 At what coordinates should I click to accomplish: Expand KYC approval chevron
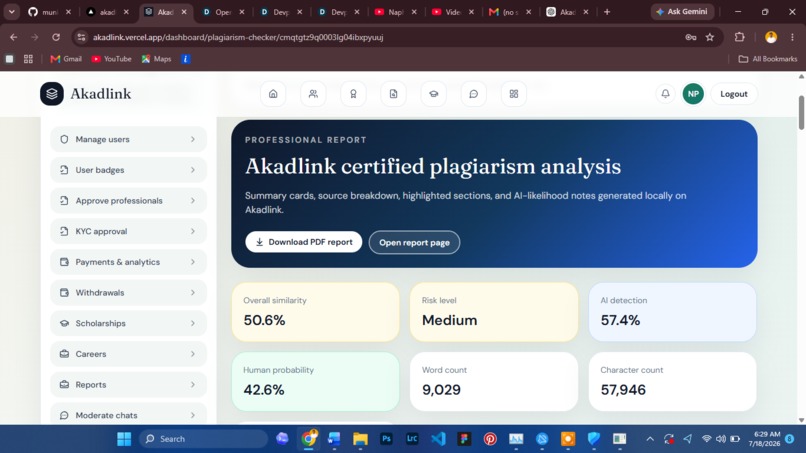point(193,231)
